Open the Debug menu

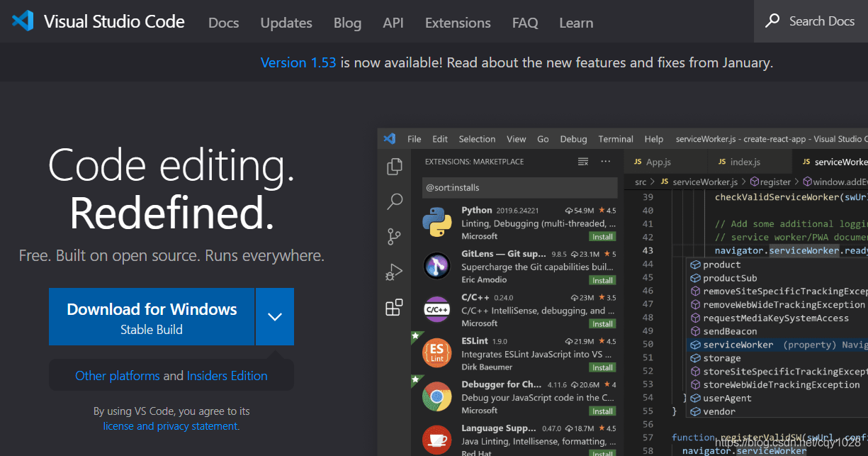(x=574, y=139)
